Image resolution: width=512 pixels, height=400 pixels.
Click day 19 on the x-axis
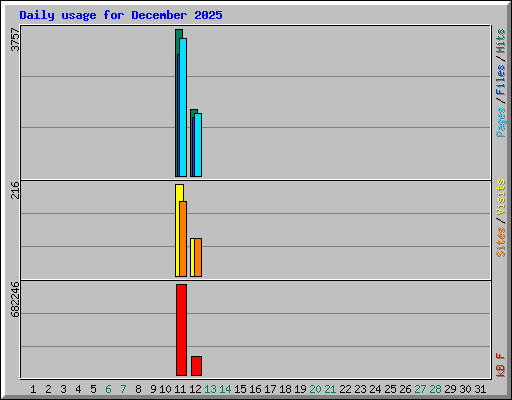300,389
